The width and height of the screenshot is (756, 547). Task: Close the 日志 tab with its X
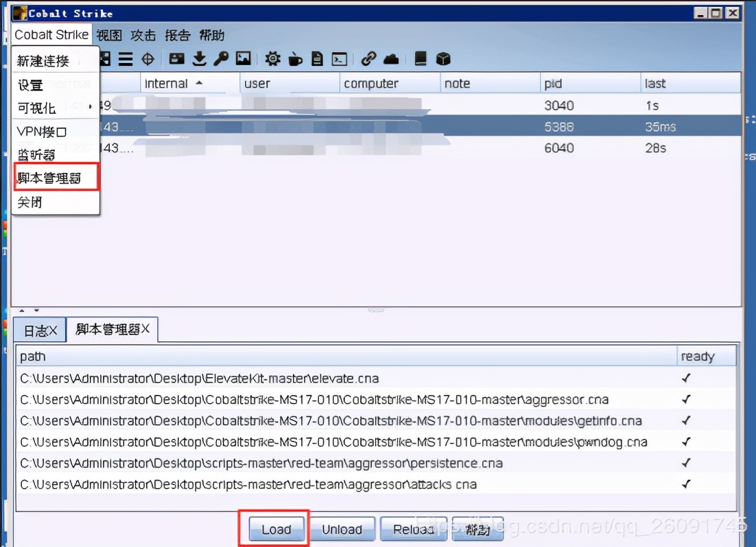53,330
